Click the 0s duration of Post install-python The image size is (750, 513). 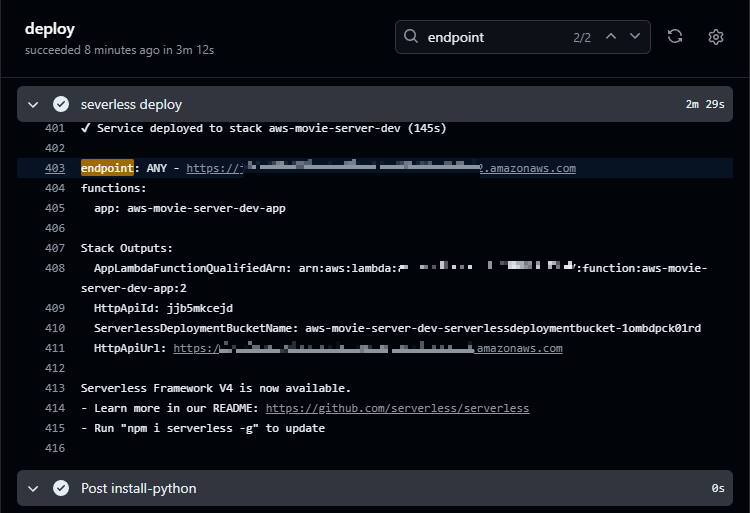718,488
